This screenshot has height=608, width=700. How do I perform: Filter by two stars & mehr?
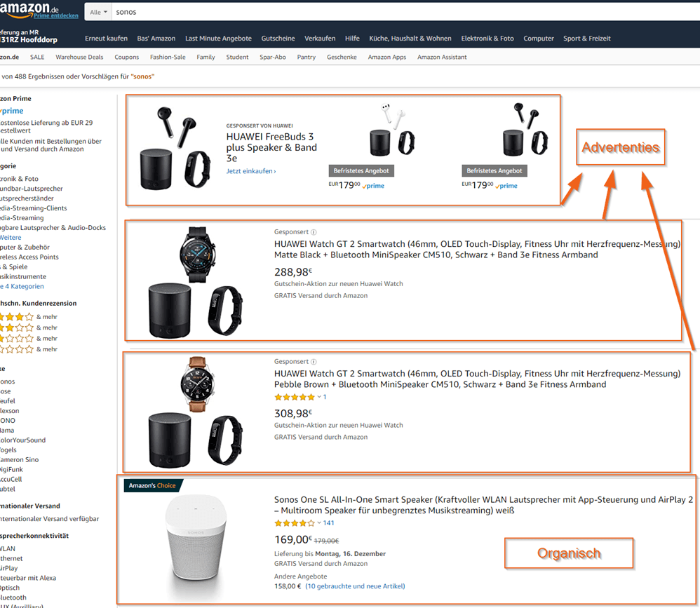click(29, 339)
